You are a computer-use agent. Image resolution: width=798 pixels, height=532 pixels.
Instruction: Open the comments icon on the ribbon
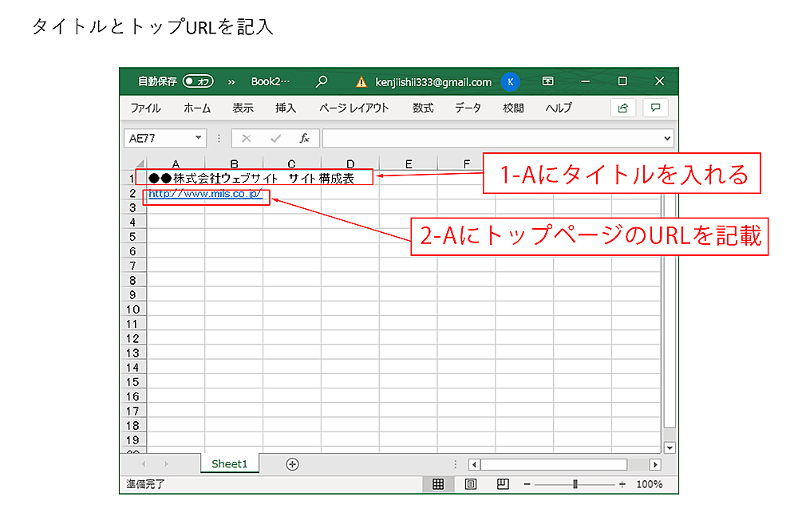[x=655, y=108]
